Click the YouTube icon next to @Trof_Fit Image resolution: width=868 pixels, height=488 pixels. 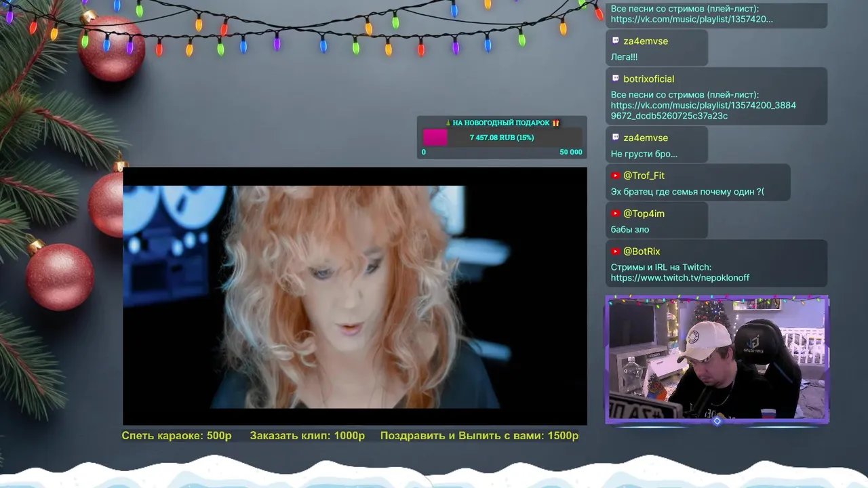point(616,176)
